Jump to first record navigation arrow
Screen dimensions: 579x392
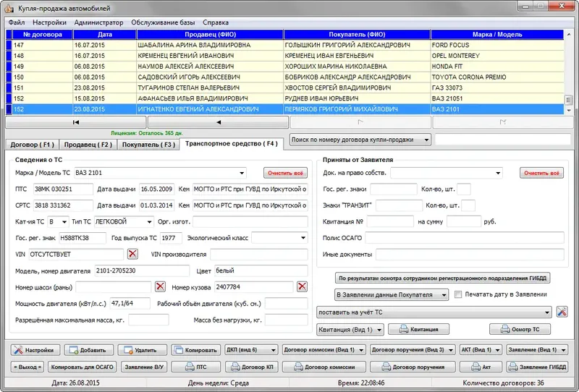pos(76,122)
